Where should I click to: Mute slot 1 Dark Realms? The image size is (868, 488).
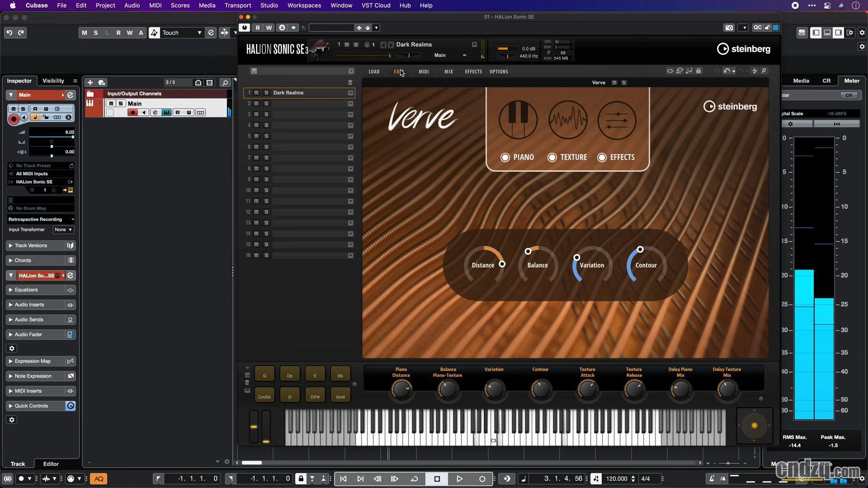(x=256, y=93)
